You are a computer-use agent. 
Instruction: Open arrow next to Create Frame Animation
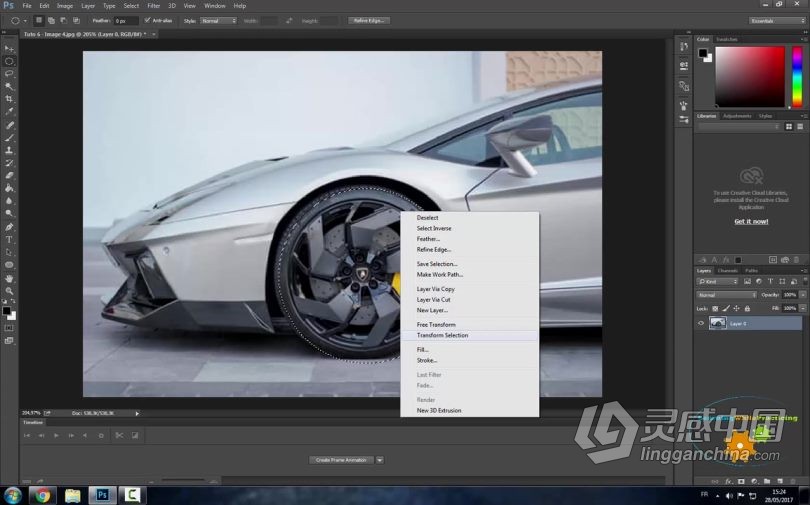380,460
